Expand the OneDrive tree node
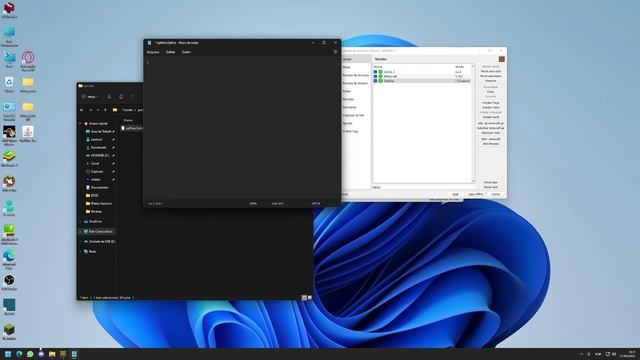 (x=80, y=221)
